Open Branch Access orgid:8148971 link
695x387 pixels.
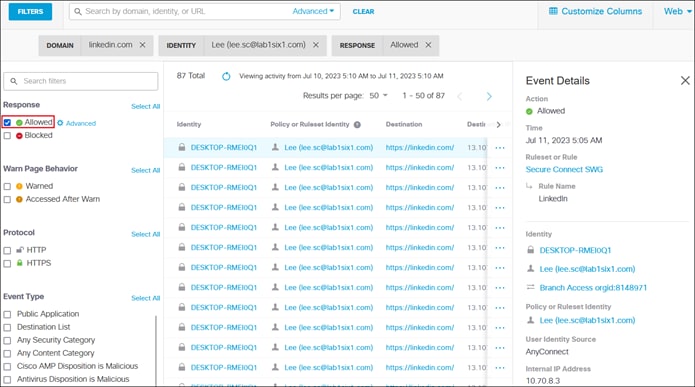(x=593, y=288)
